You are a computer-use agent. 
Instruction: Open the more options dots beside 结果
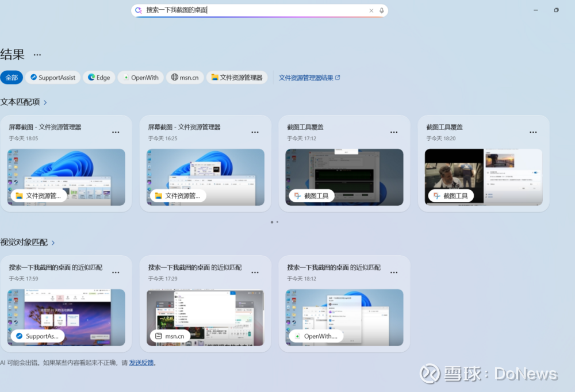point(37,55)
